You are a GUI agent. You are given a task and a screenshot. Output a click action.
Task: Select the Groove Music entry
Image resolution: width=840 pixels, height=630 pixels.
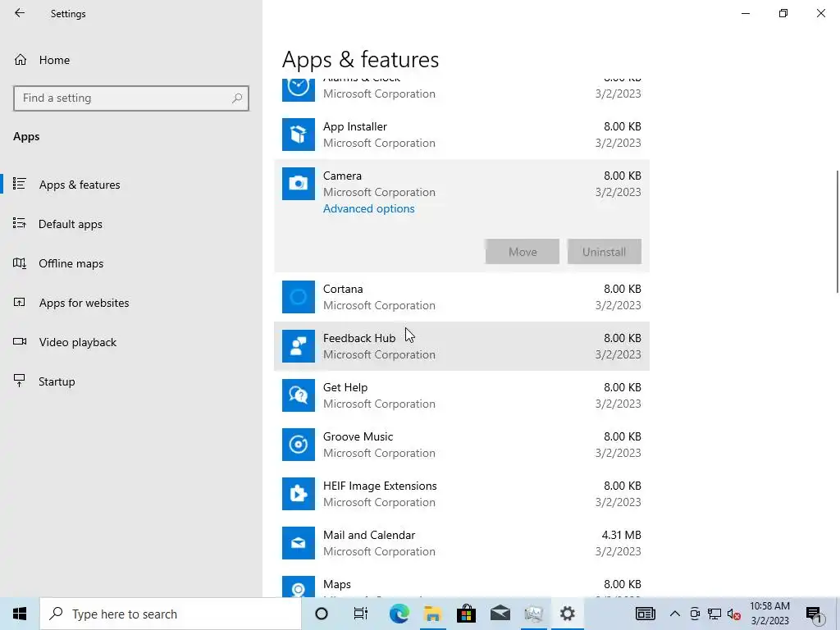coord(462,445)
